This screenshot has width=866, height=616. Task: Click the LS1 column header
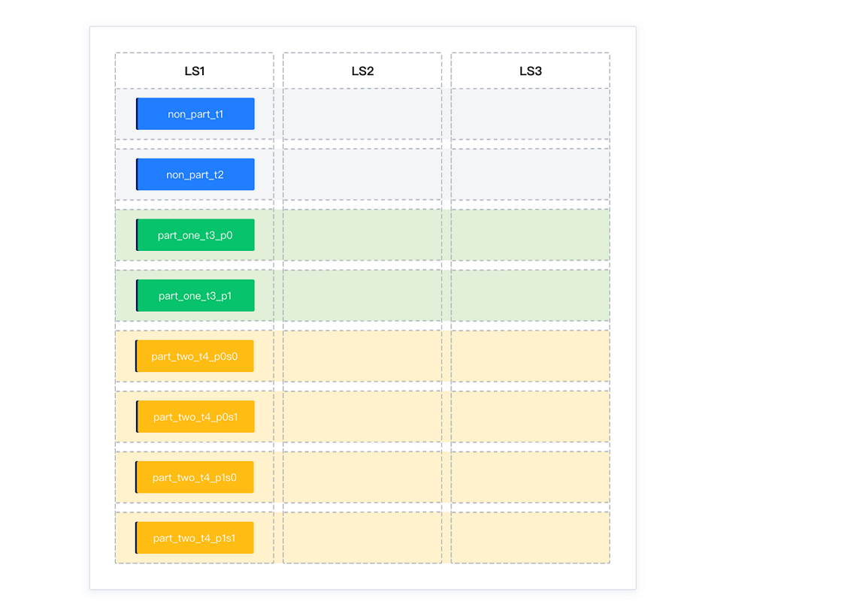click(195, 71)
